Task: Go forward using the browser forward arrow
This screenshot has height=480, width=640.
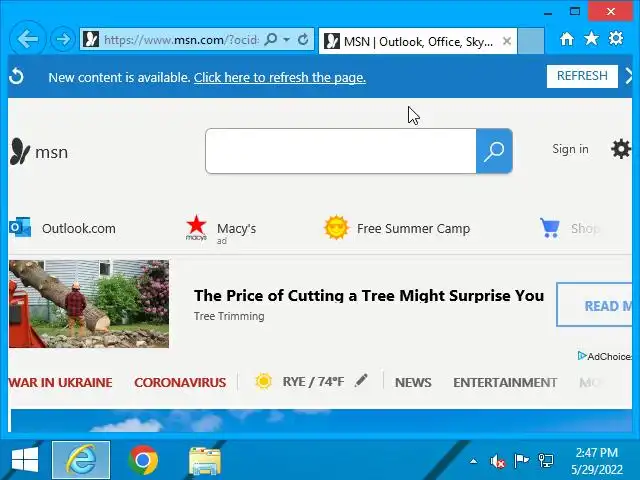Action: 62,40
